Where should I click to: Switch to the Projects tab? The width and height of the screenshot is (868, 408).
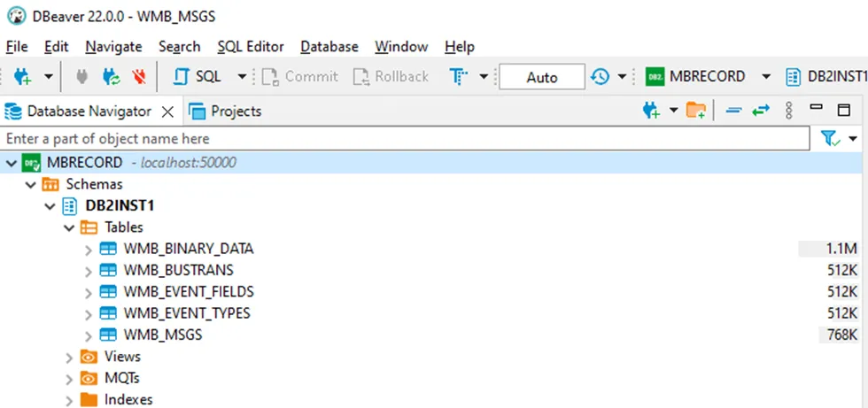coord(225,112)
